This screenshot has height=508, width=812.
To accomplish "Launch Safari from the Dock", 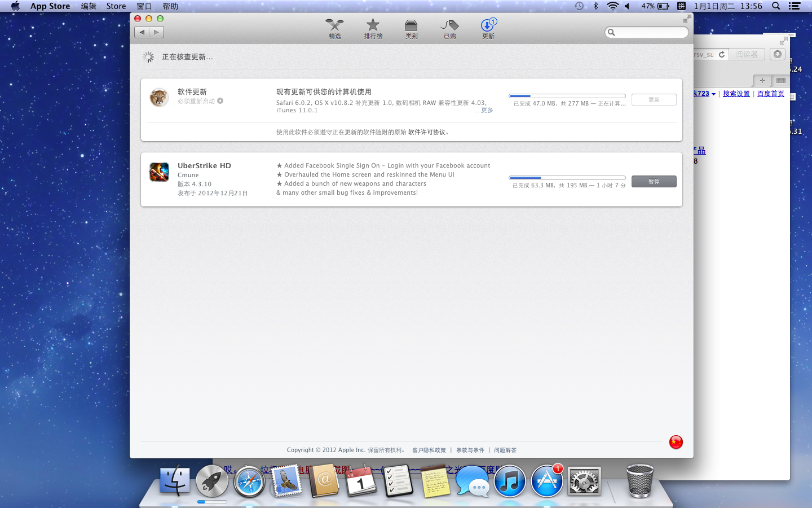I will [249, 481].
